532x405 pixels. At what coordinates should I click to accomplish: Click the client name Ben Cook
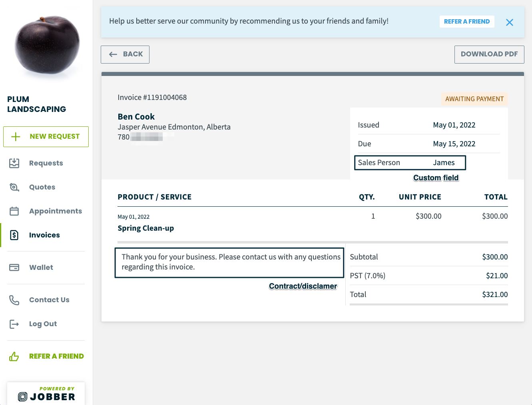tap(136, 117)
